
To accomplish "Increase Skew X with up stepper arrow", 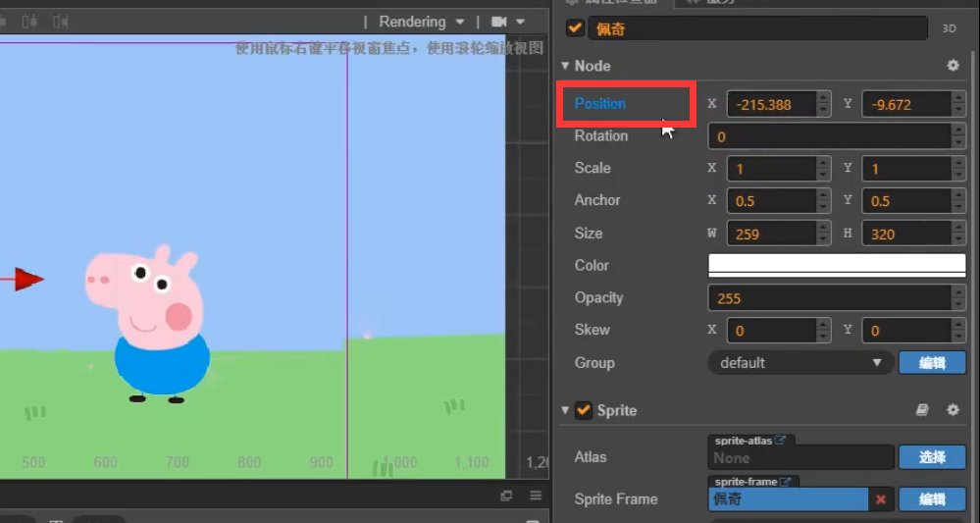I will coord(824,324).
